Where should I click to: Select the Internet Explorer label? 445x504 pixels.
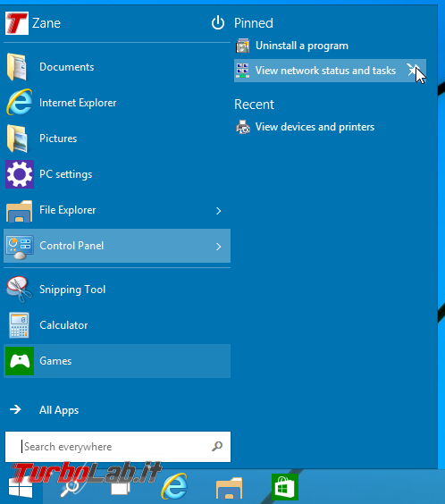tap(78, 103)
